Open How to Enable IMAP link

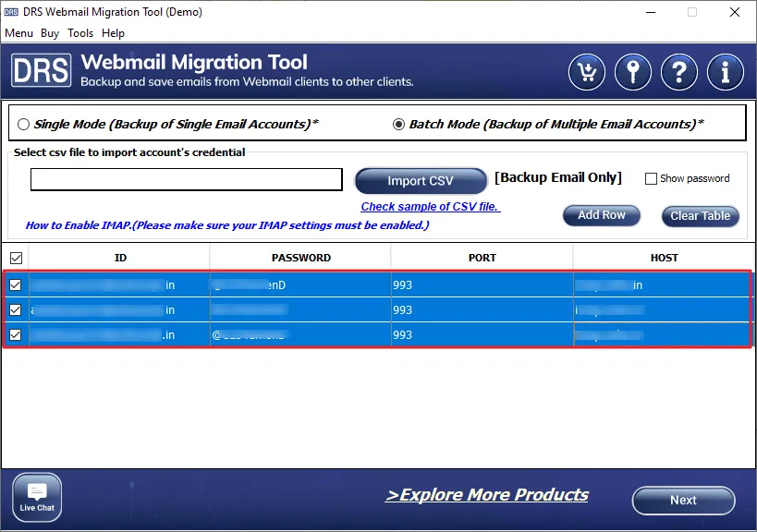click(226, 225)
